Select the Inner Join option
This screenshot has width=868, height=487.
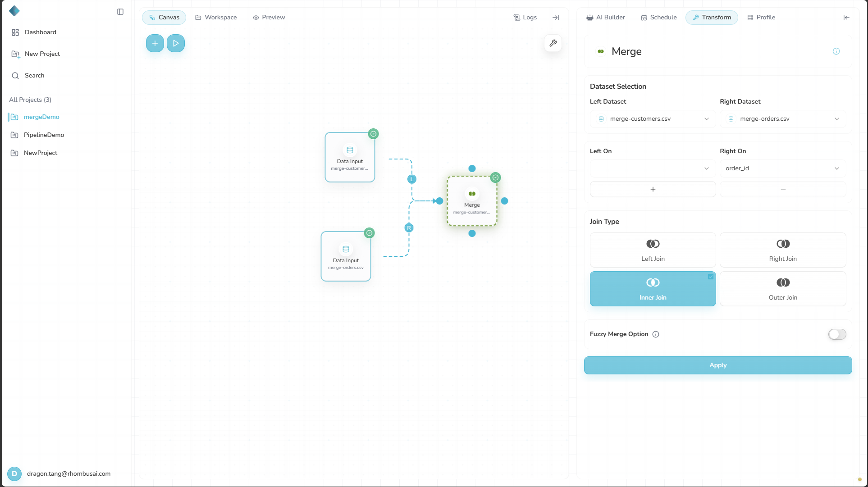(x=653, y=289)
